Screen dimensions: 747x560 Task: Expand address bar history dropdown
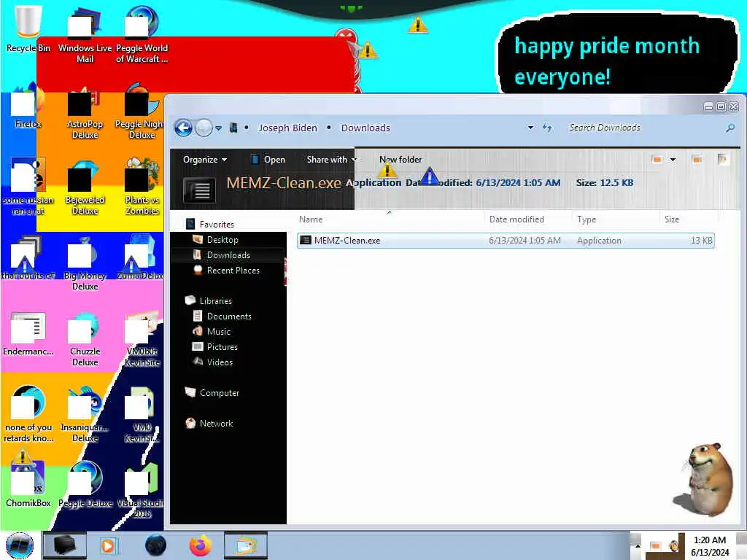pyautogui.click(x=530, y=128)
